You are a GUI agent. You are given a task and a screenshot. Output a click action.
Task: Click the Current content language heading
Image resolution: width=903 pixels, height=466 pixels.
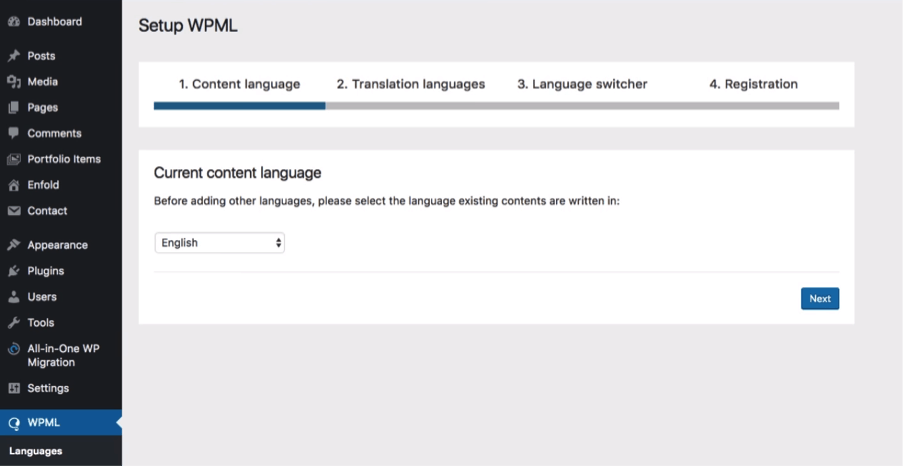tap(237, 173)
